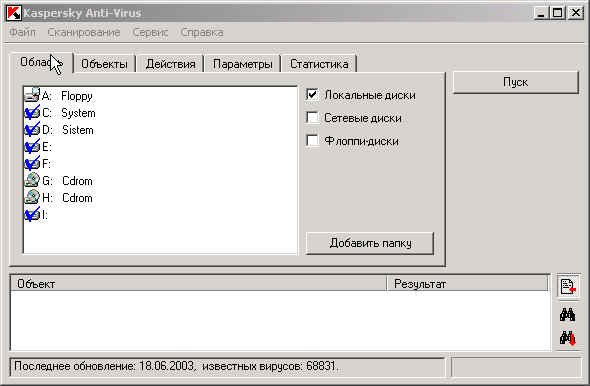
Task: Click the Последнее обновление status bar text
Action: tap(176, 366)
